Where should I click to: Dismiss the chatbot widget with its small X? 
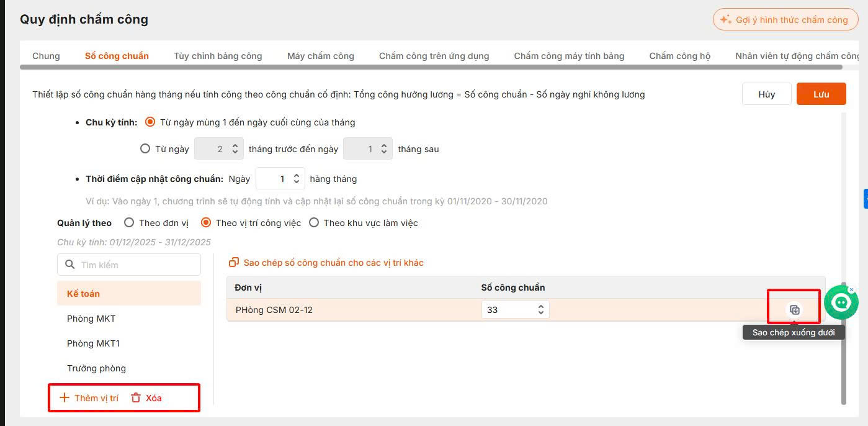(x=851, y=289)
